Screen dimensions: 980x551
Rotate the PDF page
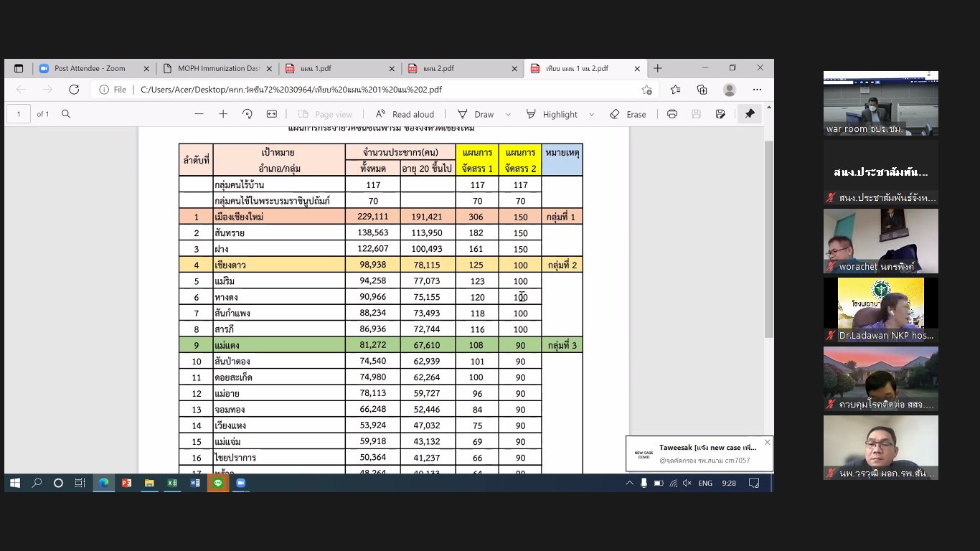[x=248, y=114]
